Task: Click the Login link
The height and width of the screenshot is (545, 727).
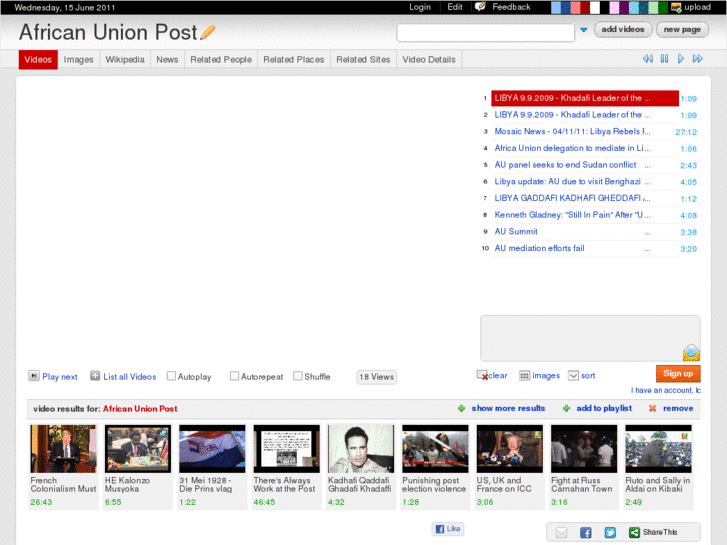Action: click(x=420, y=7)
